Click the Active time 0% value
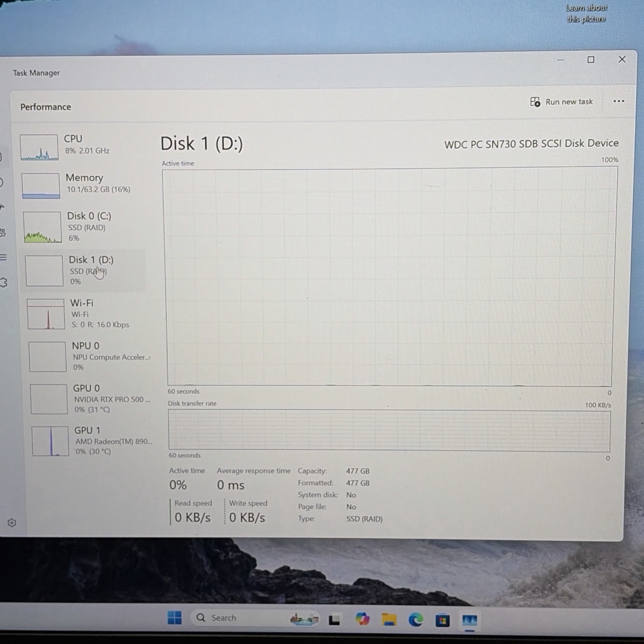Screen dimensions: 644x644 [x=178, y=485]
